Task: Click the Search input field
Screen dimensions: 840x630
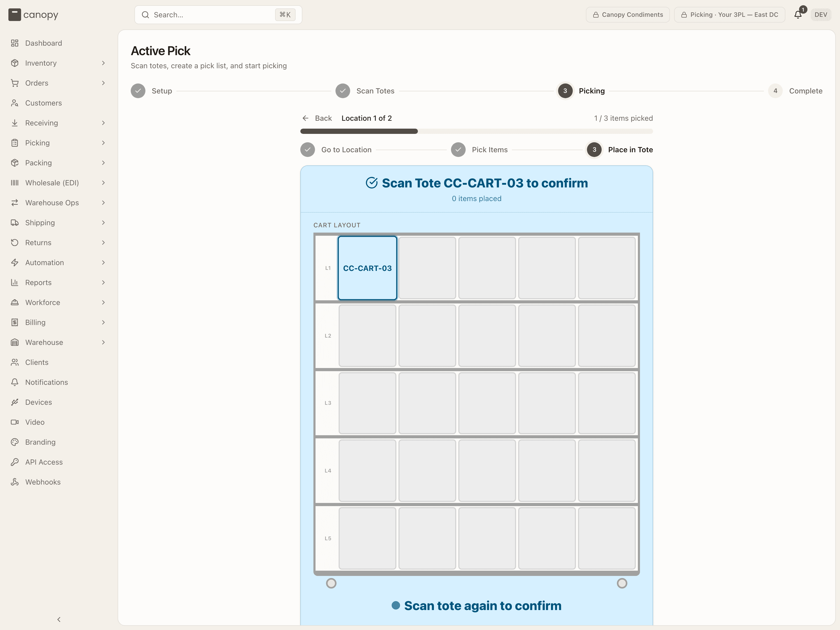Action: point(218,15)
